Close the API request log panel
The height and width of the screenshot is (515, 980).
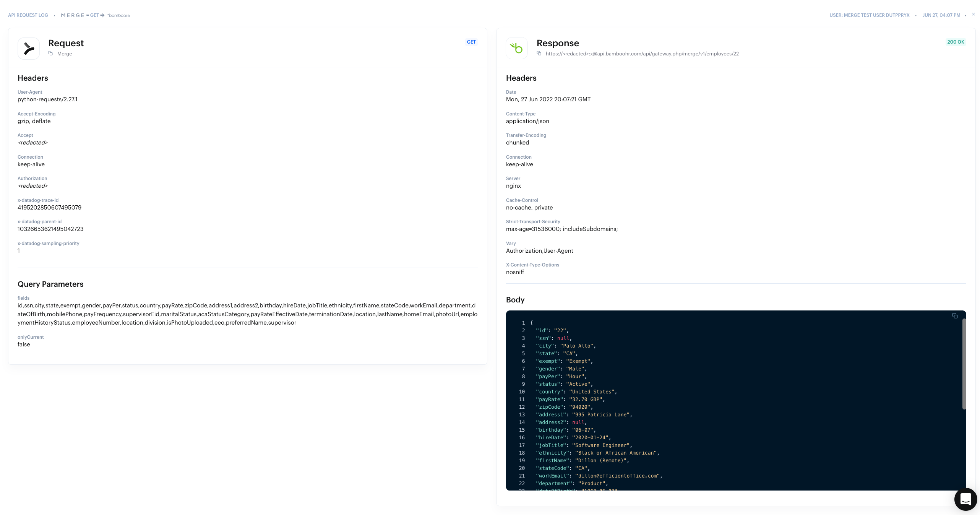click(x=974, y=15)
